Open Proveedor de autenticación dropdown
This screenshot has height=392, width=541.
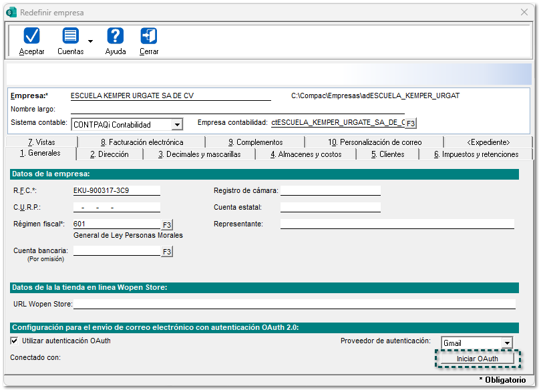507,343
